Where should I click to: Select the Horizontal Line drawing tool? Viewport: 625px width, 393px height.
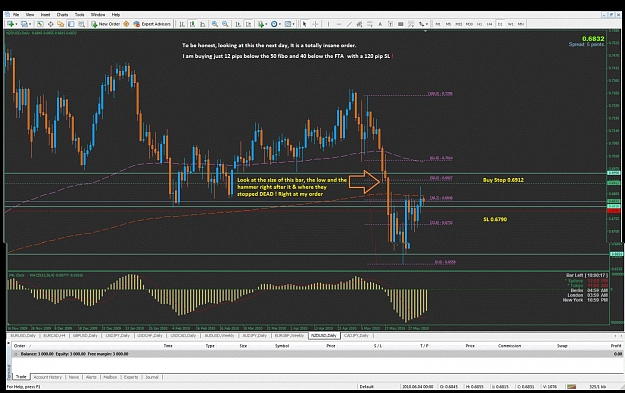[339, 24]
